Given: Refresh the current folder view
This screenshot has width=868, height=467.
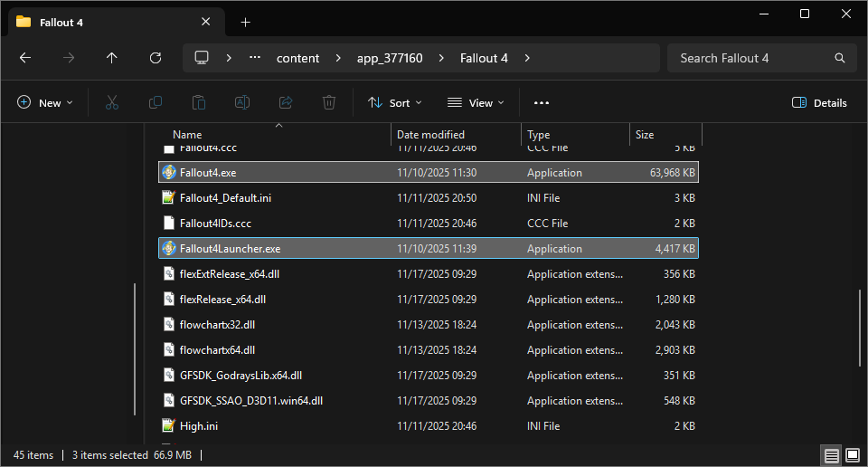Looking at the screenshot, I should coord(156,58).
